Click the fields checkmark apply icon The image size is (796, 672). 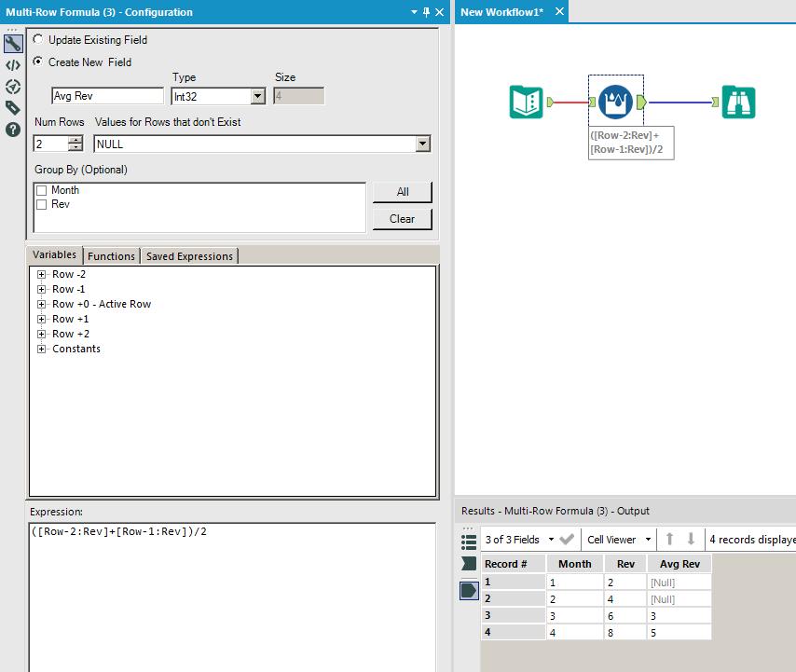click(567, 540)
